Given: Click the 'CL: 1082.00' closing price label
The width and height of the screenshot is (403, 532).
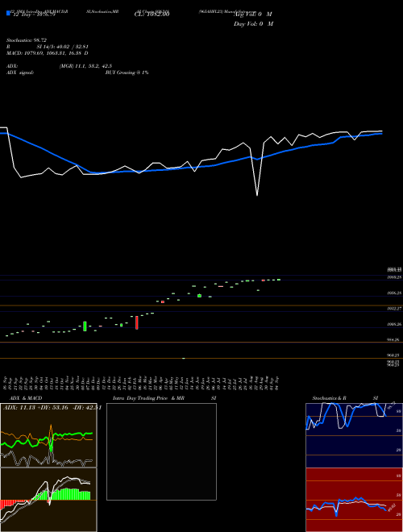Looking at the screenshot, I should pyautogui.click(x=152, y=15).
